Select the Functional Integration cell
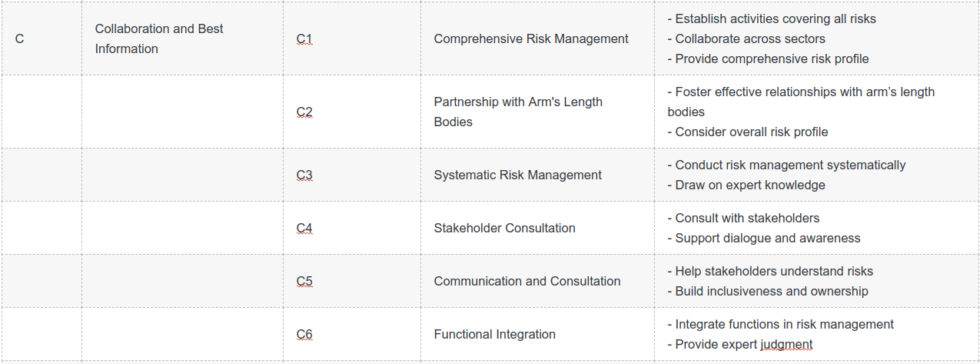Image resolution: width=980 pixels, height=364 pixels. tap(537, 334)
